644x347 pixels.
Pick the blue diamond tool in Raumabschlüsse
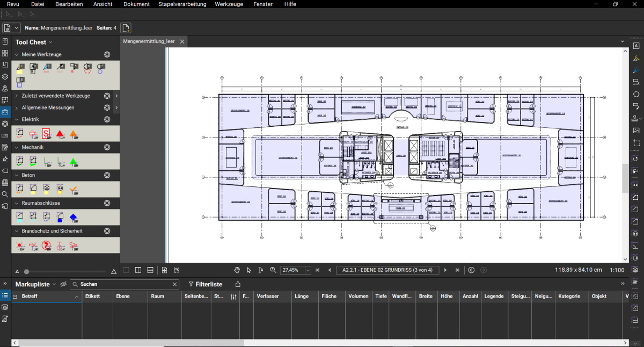click(x=74, y=217)
